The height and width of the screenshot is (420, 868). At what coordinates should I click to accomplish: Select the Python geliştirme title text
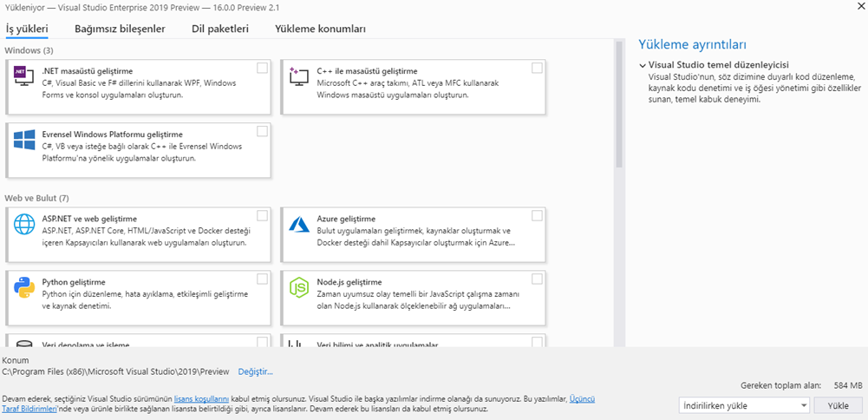[x=74, y=281]
